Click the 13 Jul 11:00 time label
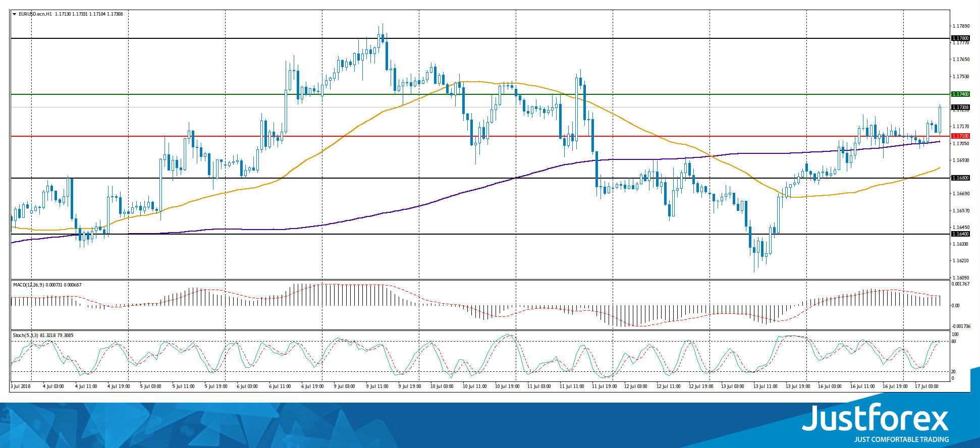Screen dimensions: 980x448 tap(765, 386)
